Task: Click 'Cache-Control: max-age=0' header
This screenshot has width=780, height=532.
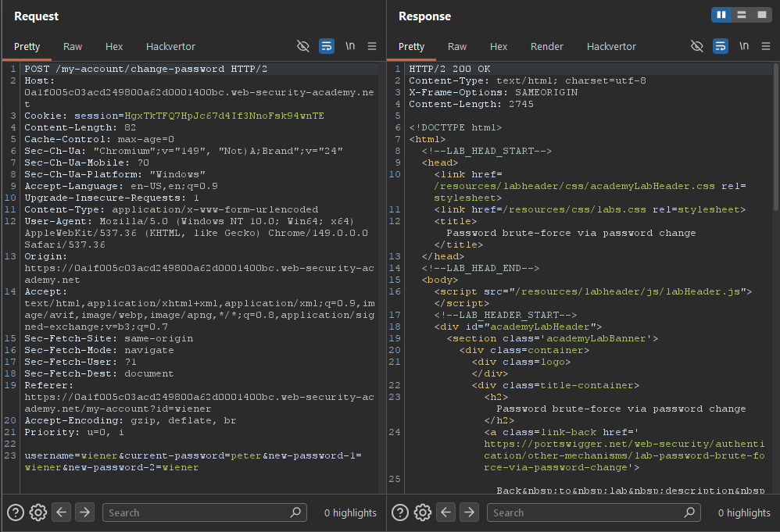Action: (x=99, y=139)
